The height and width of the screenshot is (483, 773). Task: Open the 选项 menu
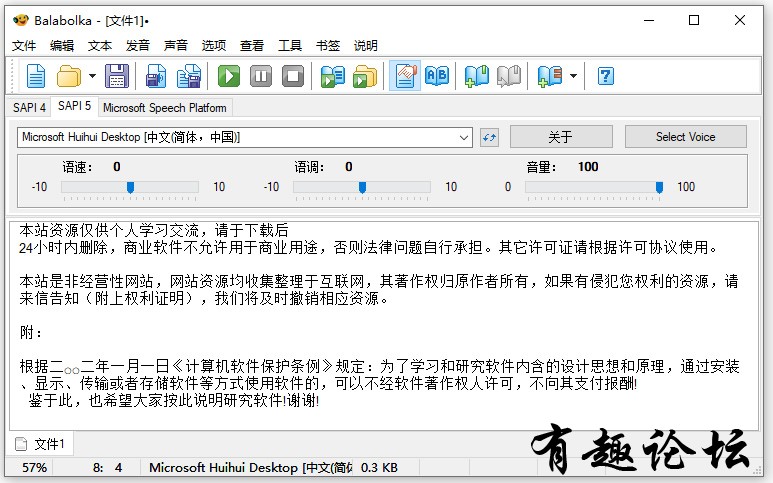[x=213, y=46]
